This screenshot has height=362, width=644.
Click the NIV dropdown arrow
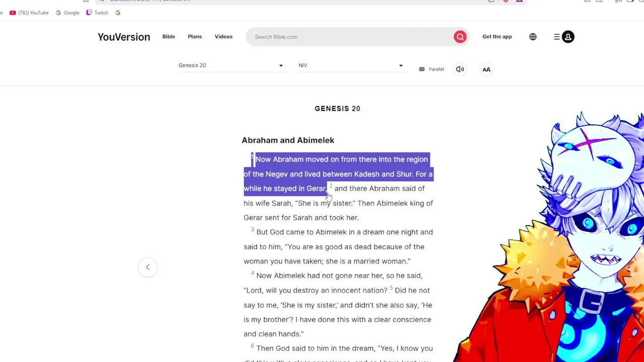tap(400, 65)
